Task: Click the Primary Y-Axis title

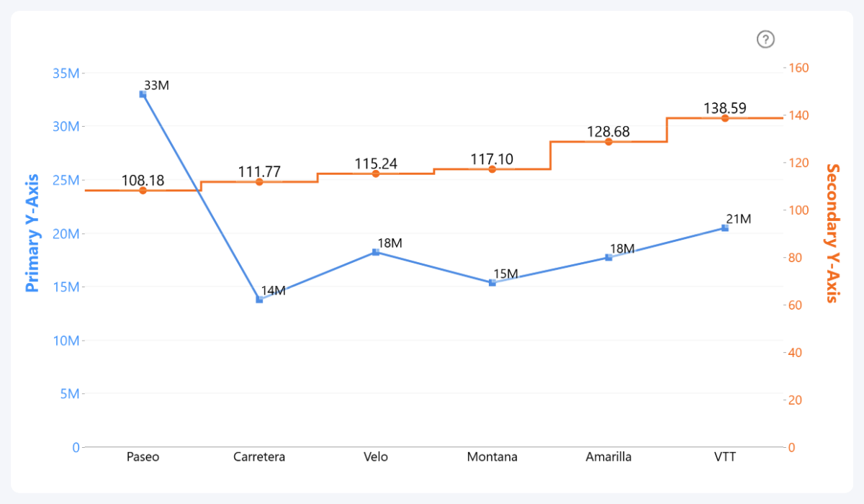Action: tap(32, 233)
